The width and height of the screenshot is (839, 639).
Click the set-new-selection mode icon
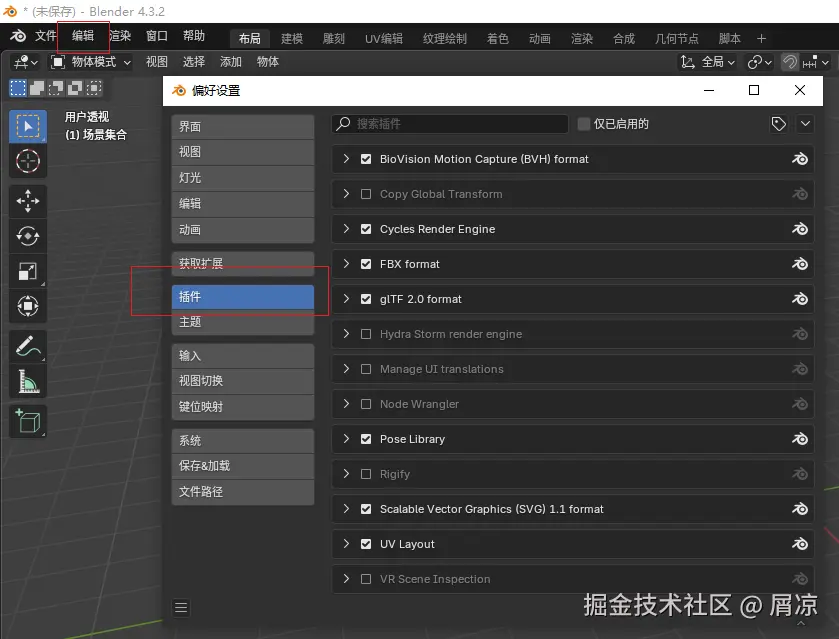18,88
